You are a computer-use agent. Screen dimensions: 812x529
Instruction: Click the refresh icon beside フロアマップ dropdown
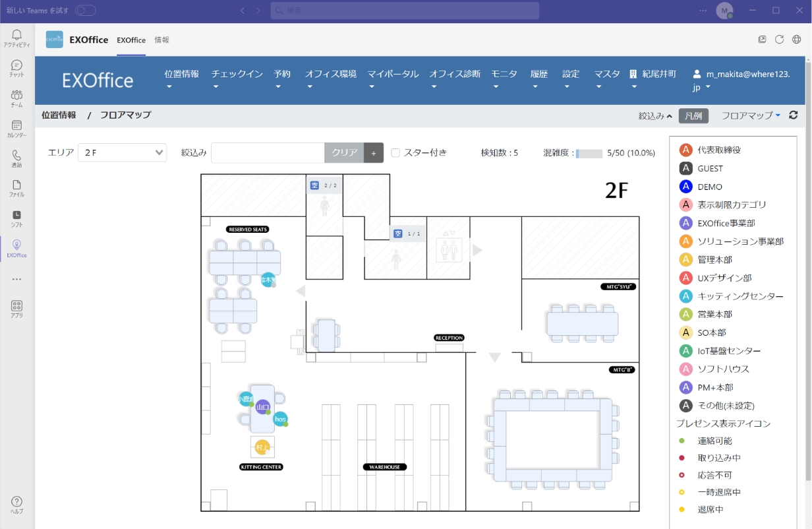(794, 115)
